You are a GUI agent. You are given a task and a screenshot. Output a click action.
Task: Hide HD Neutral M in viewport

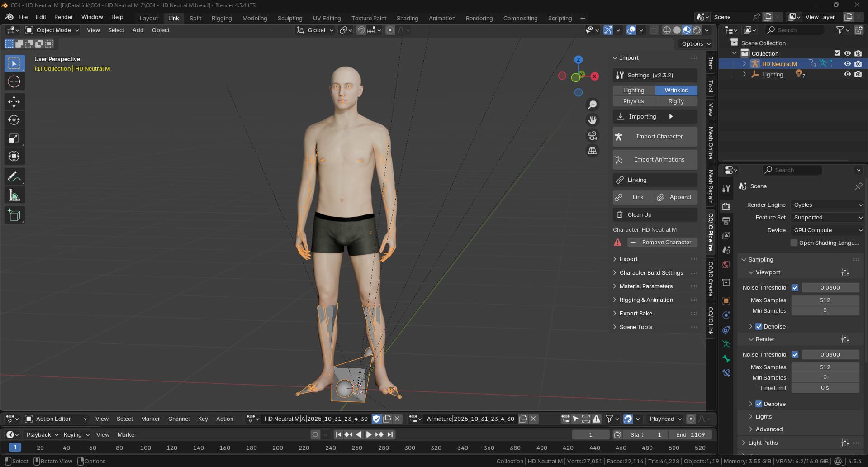847,64
